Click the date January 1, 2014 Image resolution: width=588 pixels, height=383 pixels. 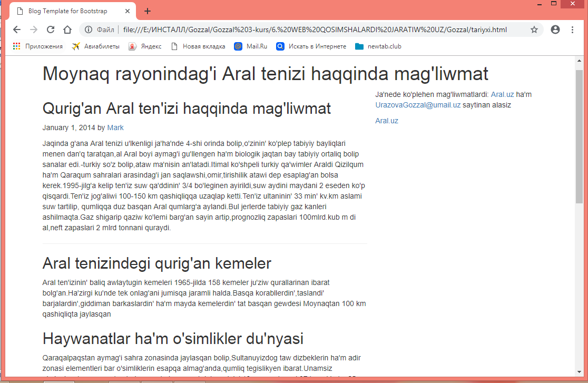click(x=68, y=127)
